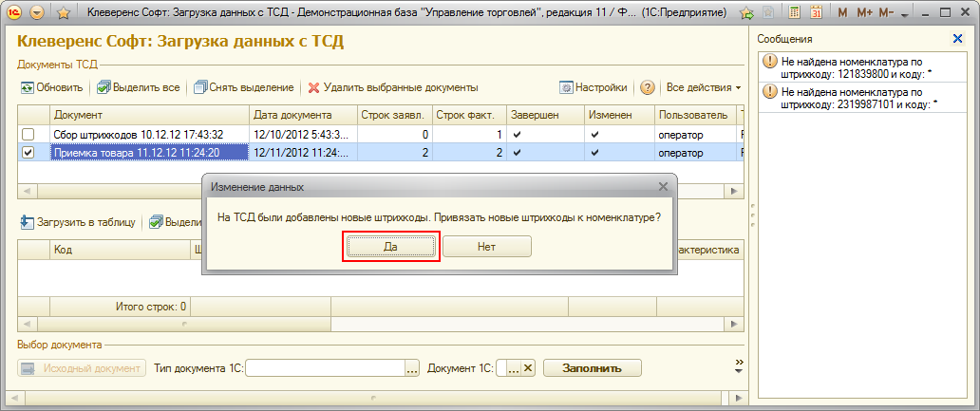Image resolution: width=980 pixels, height=411 pixels.
Task: Click the Завершен column header
Action: point(544,116)
